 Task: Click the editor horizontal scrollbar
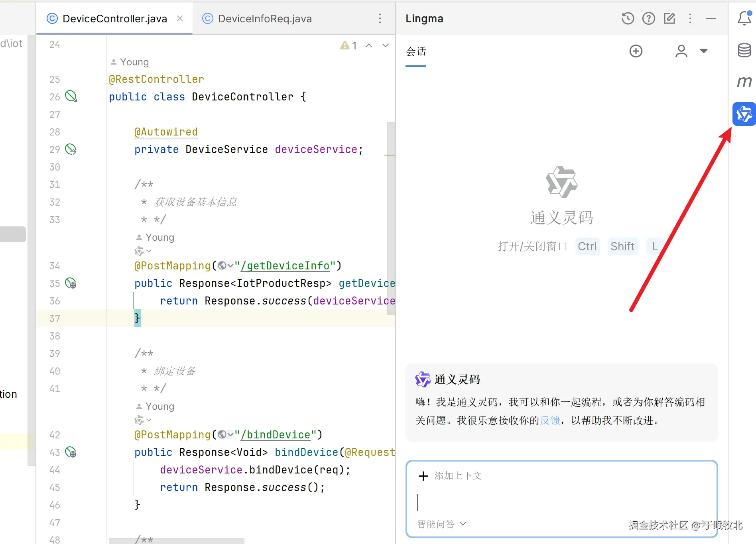tap(176, 541)
